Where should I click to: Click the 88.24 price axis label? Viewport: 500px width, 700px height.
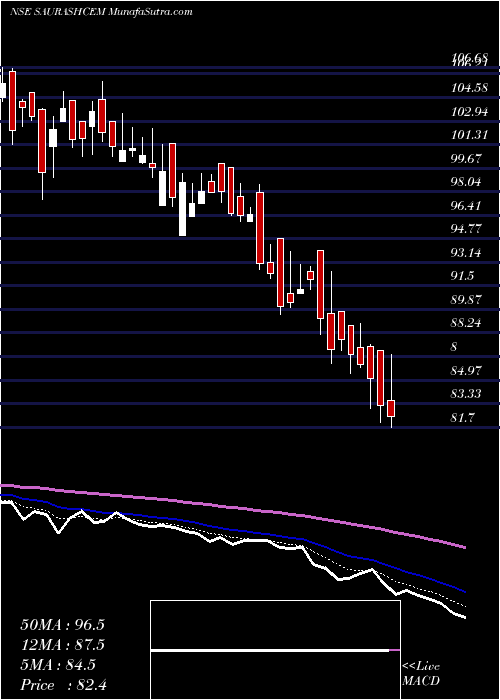[x=467, y=323]
